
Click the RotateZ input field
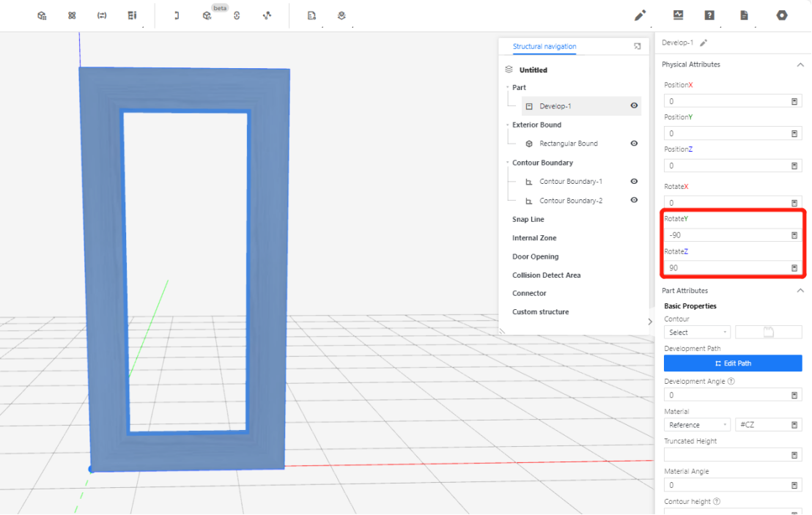coord(726,267)
